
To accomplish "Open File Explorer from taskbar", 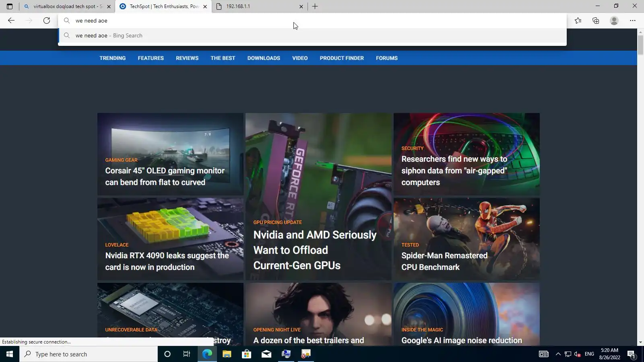I will pos(227,354).
